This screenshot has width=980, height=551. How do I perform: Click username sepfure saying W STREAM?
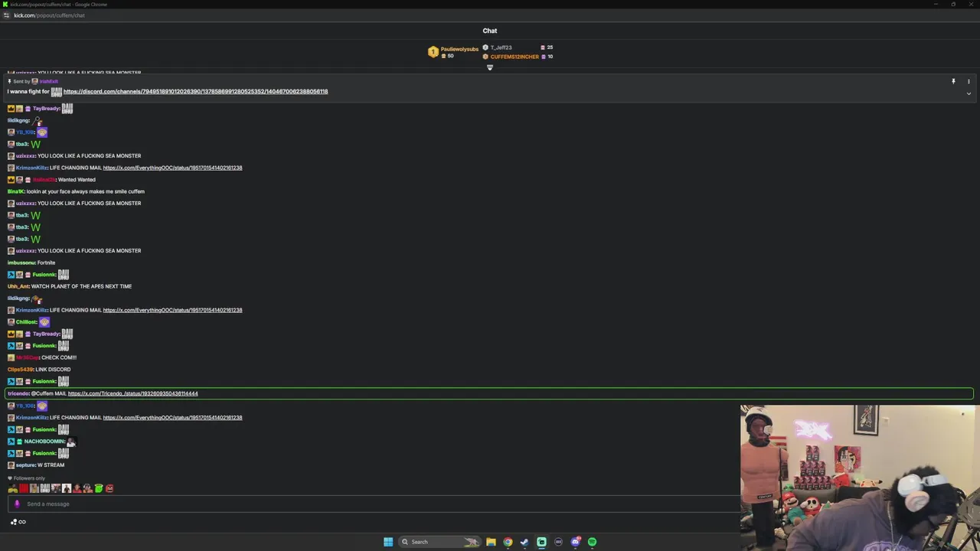(25, 465)
